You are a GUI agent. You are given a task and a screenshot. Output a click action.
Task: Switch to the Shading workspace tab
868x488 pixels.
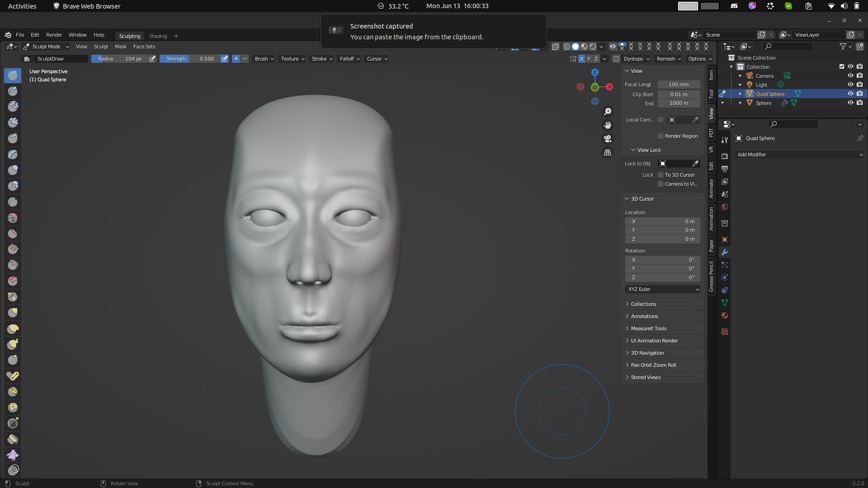(158, 36)
